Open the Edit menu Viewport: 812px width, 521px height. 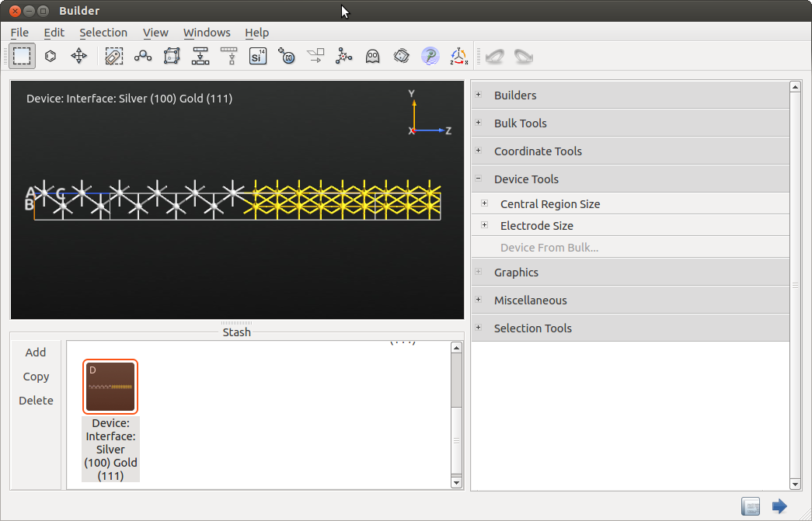coord(54,33)
